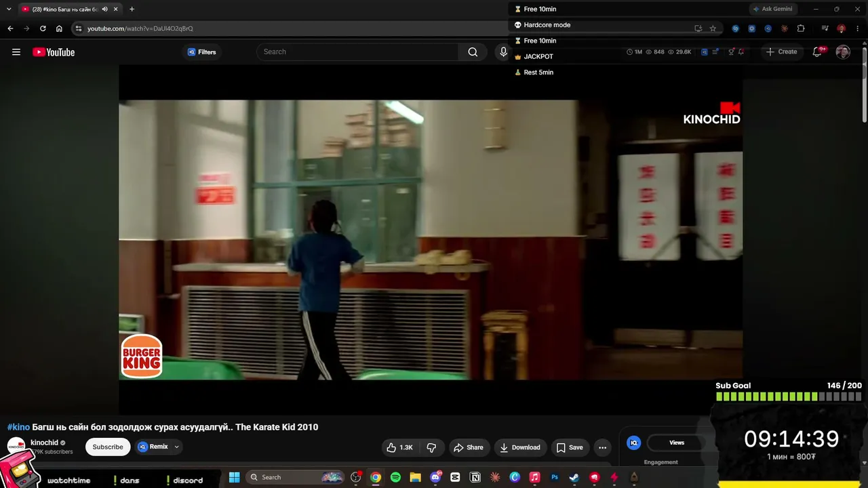This screenshot has width=868, height=488.
Task: Open the Create menu
Action: [x=781, y=52]
